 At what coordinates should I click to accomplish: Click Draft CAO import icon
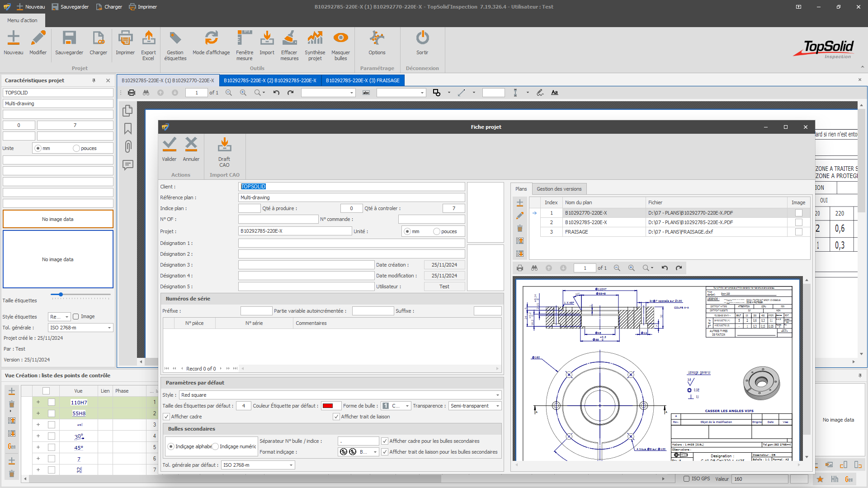(x=224, y=152)
